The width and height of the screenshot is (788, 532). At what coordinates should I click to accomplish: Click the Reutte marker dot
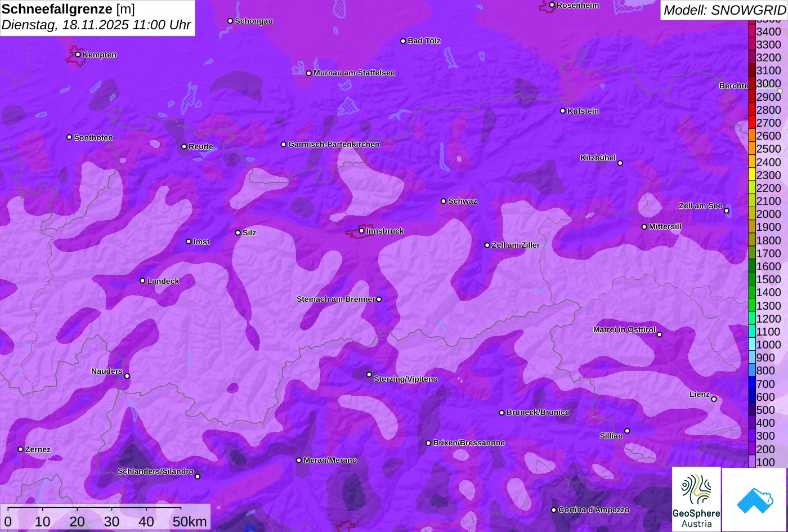click(183, 146)
